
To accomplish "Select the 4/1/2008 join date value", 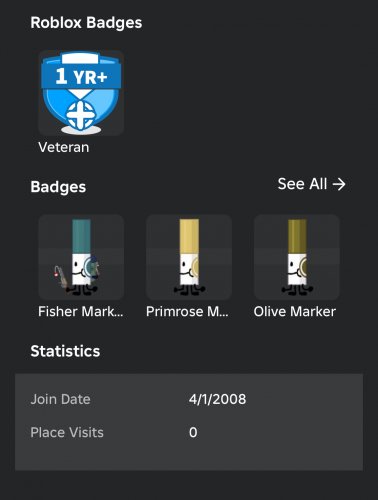I will click(x=217, y=399).
